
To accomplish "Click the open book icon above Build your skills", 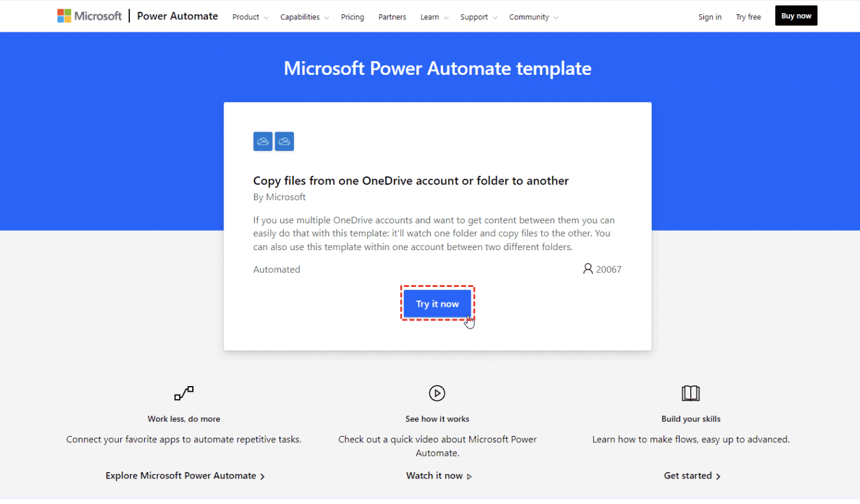I will tap(691, 393).
